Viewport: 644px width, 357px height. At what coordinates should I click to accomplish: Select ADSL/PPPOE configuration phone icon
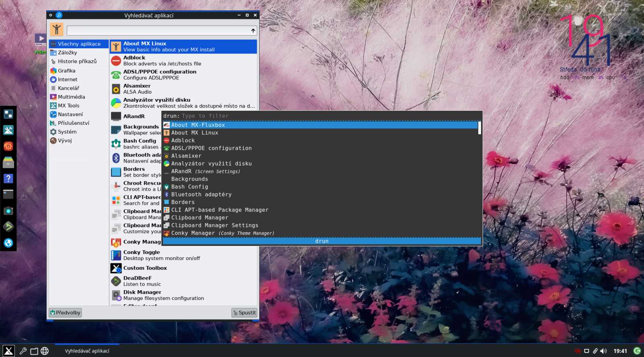click(116, 75)
